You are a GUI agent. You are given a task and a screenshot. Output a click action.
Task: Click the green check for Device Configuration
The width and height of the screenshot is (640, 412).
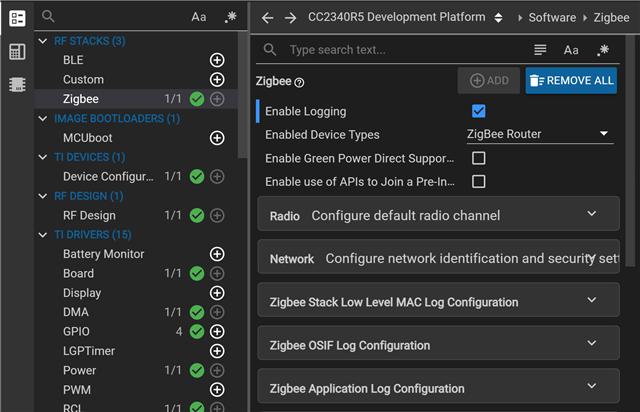pyautogui.click(x=197, y=176)
